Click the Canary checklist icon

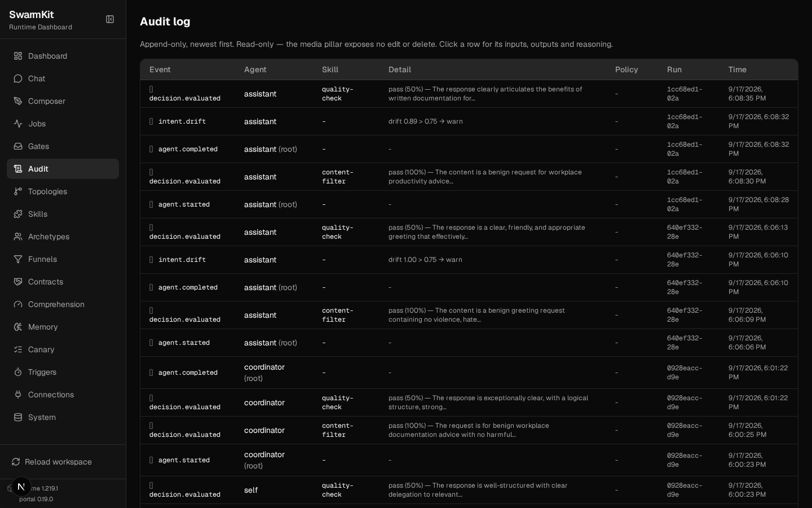coord(18,349)
